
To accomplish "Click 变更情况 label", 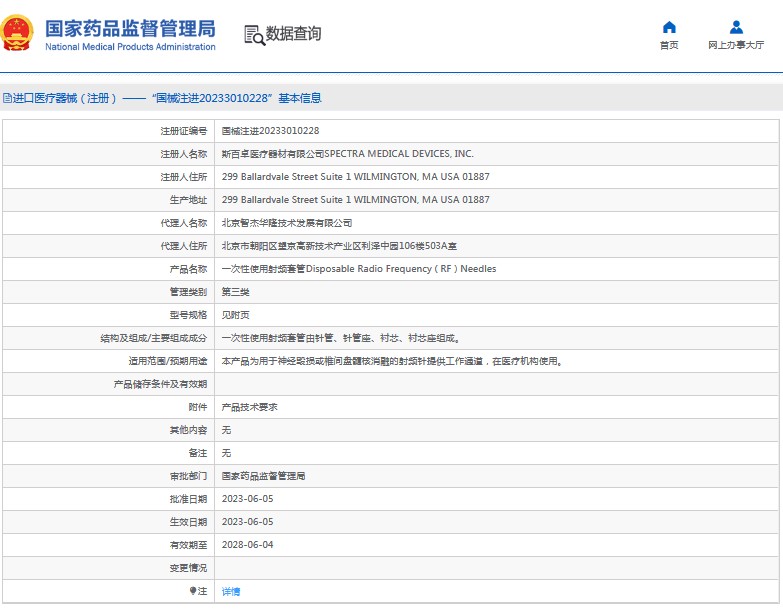I will pyautogui.click(x=188, y=568).
